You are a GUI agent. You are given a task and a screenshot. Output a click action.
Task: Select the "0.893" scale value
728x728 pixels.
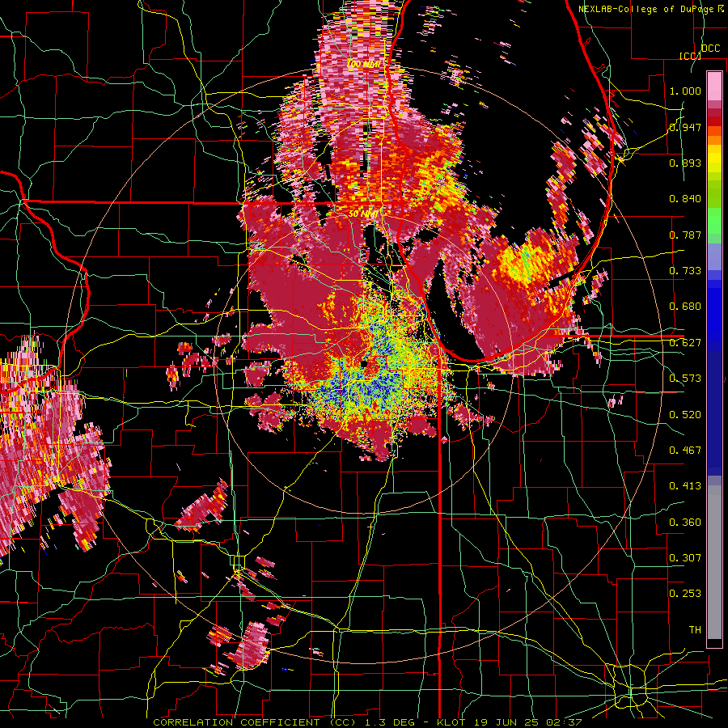[685, 163]
